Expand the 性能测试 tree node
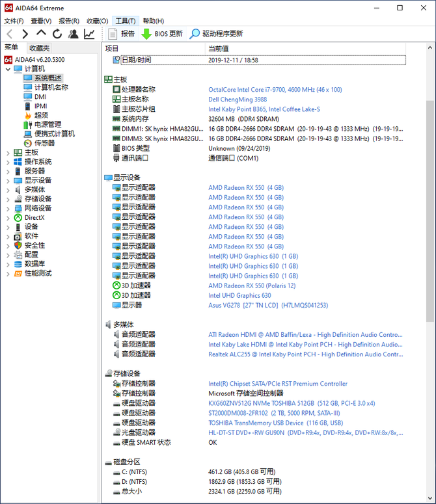The width and height of the screenshot is (436, 504). [x=8, y=274]
